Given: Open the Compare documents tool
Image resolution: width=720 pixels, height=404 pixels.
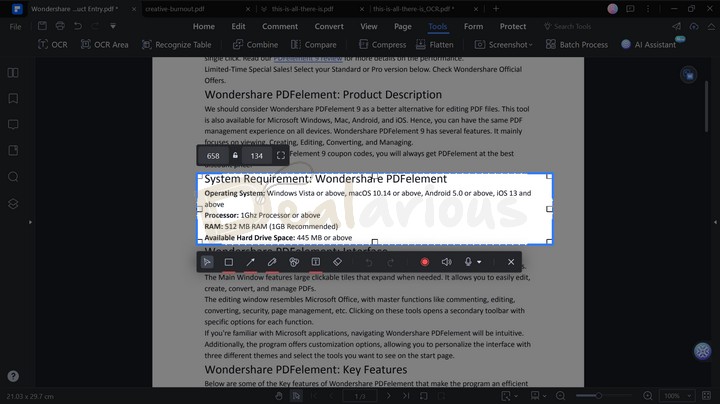Looking at the screenshot, I should [314, 45].
